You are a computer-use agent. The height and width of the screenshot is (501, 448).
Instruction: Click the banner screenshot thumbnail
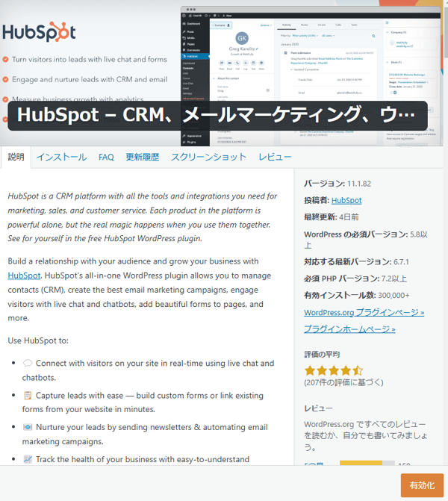click(311, 76)
